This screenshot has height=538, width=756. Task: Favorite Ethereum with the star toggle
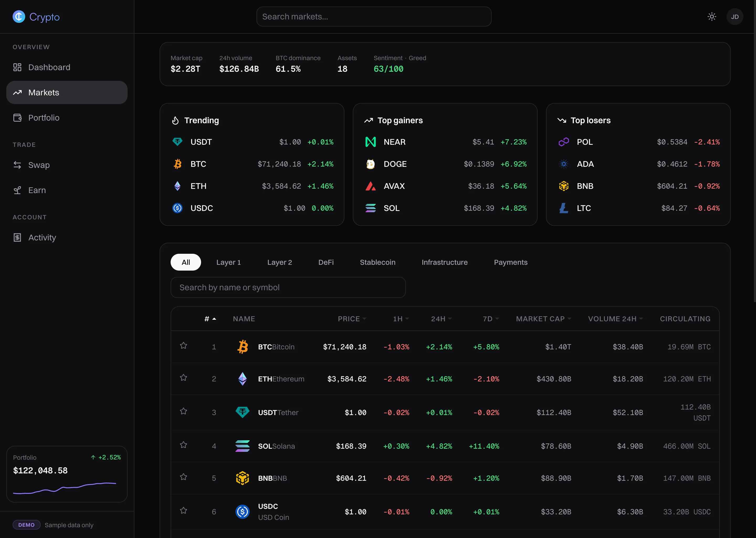pyautogui.click(x=183, y=378)
